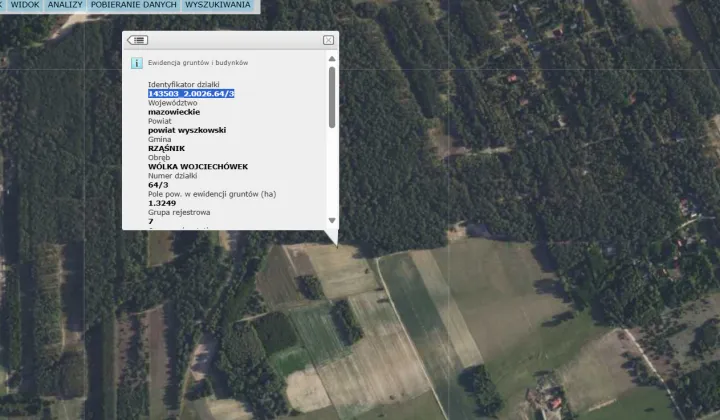Click the popup scrollbar down arrow
This screenshot has height=420, width=720.
tap(332, 221)
